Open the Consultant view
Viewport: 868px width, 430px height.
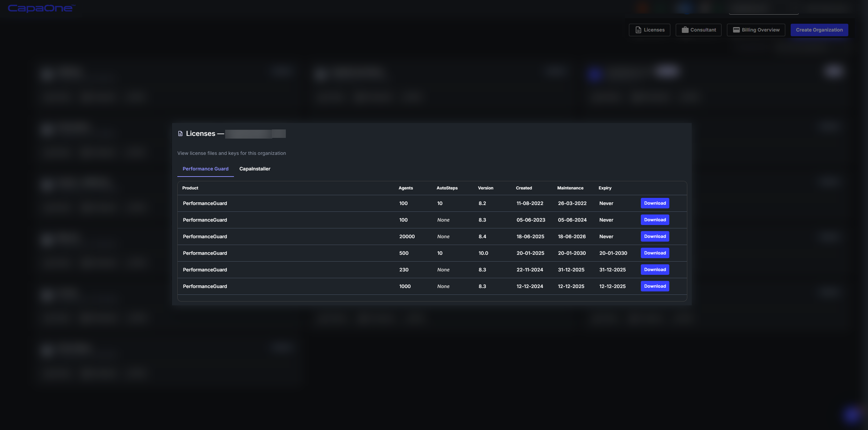pos(698,30)
